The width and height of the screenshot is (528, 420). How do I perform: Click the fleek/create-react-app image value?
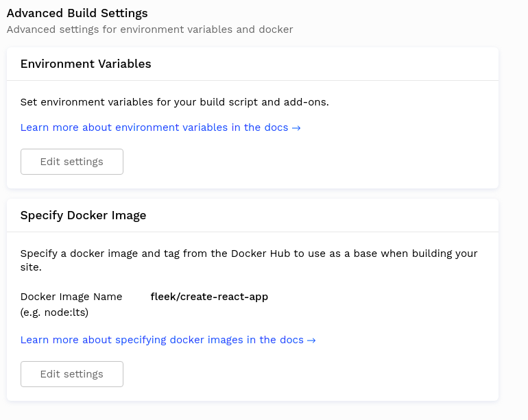[x=209, y=297]
